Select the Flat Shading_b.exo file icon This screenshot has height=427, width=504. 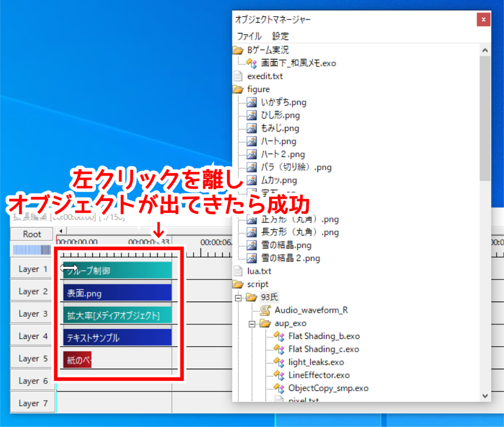279,336
